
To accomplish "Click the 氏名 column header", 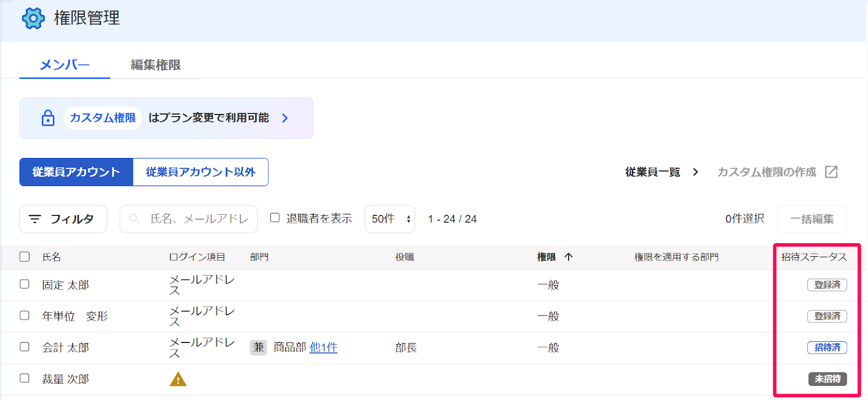I will [x=52, y=257].
